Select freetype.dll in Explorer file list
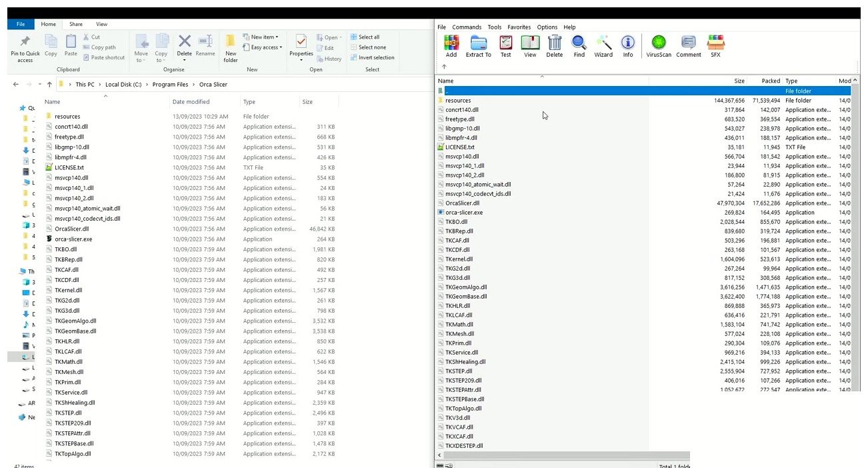This screenshot has height=468, width=868. (69, 137)
